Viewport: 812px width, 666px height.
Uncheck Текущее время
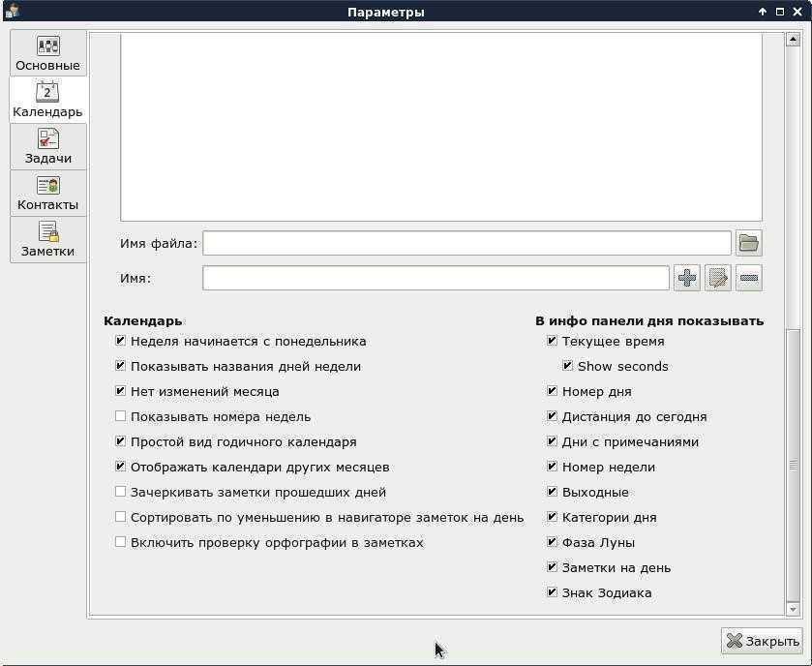tap(552, 341)
